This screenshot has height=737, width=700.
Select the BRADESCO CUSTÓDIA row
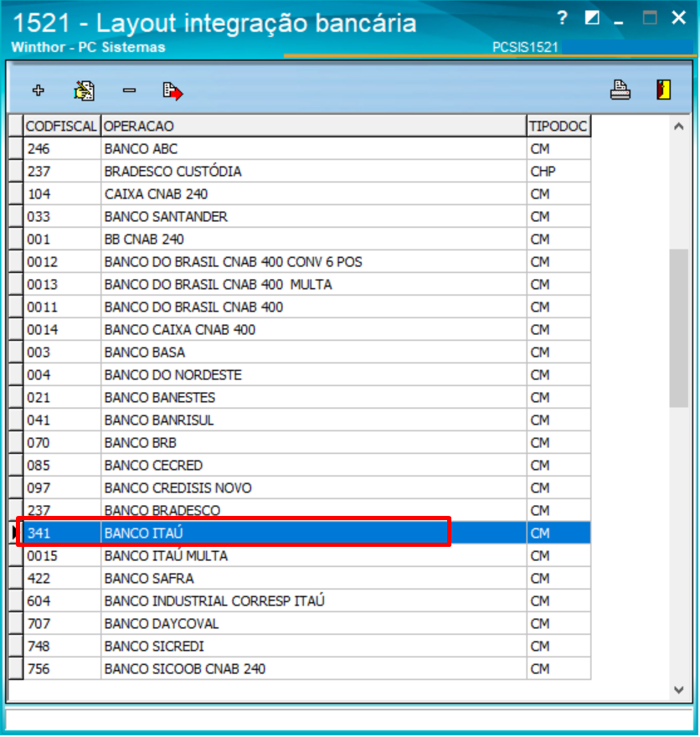coord(299,171)
